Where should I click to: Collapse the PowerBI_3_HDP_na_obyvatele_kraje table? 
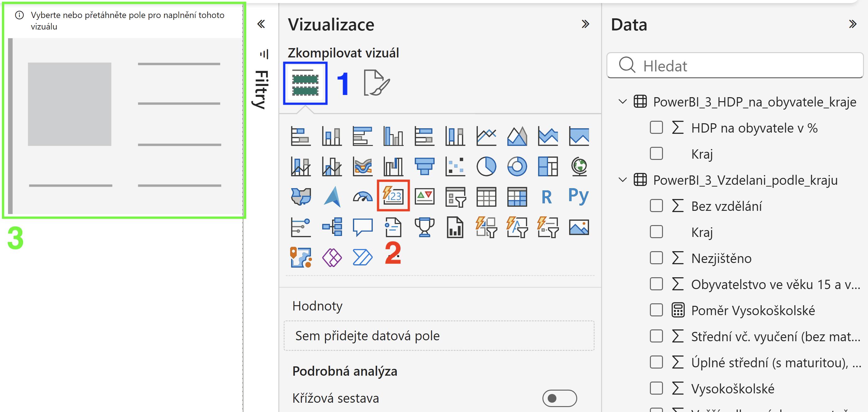[x=623, y=102]
